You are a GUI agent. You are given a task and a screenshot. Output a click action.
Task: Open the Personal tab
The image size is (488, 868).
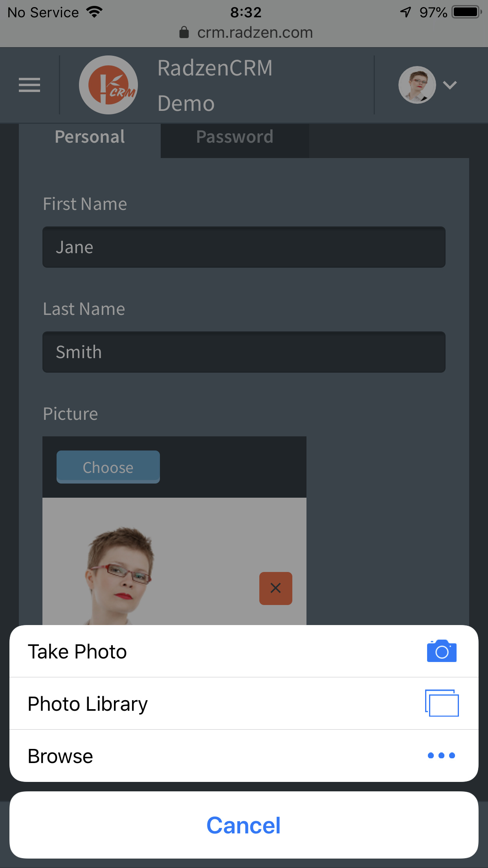tap(90, 137)
